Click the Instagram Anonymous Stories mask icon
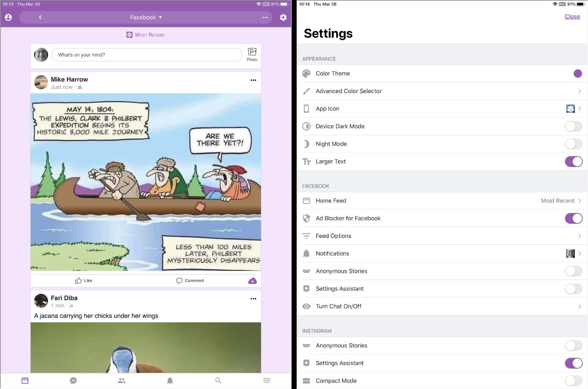 point(306,346)
